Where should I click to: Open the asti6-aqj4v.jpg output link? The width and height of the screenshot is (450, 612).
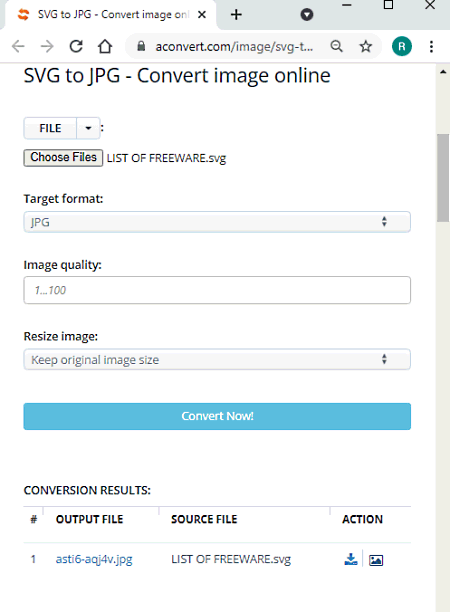click(94, 559)
